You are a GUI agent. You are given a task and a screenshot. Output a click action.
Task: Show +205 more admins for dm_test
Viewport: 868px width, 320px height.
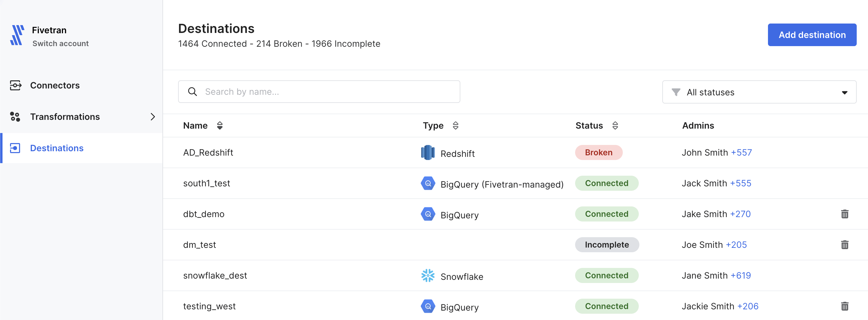point(736,245)
